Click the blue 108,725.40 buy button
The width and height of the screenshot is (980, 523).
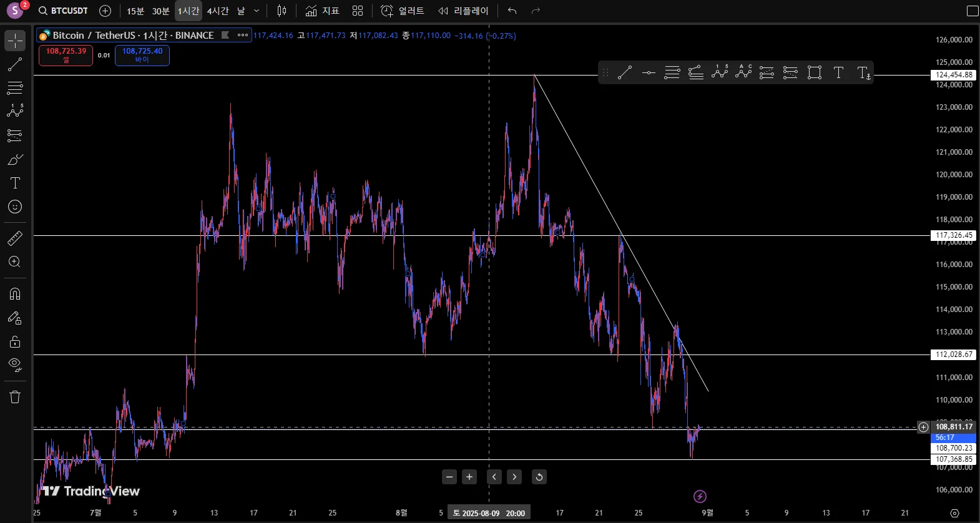click(142, 55)
